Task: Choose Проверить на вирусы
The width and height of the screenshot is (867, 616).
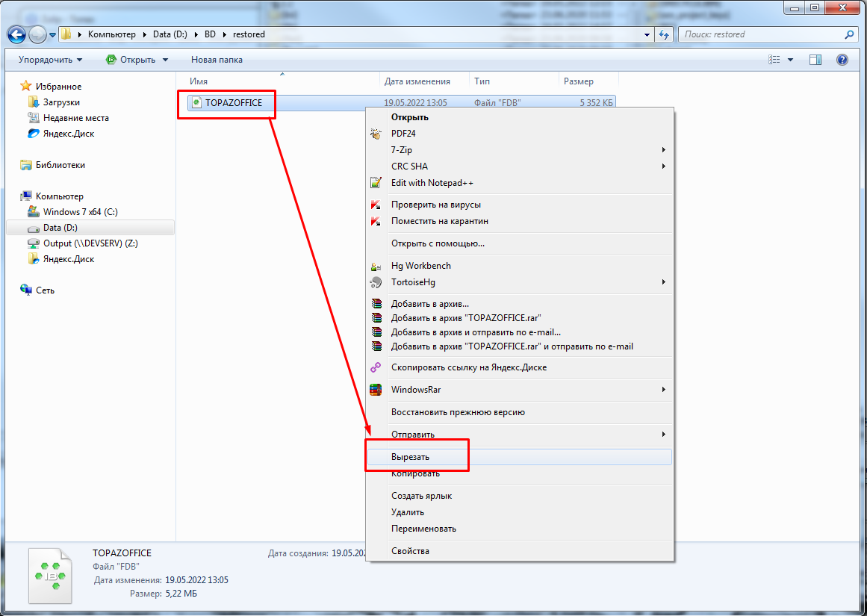Action: point(520,205)
